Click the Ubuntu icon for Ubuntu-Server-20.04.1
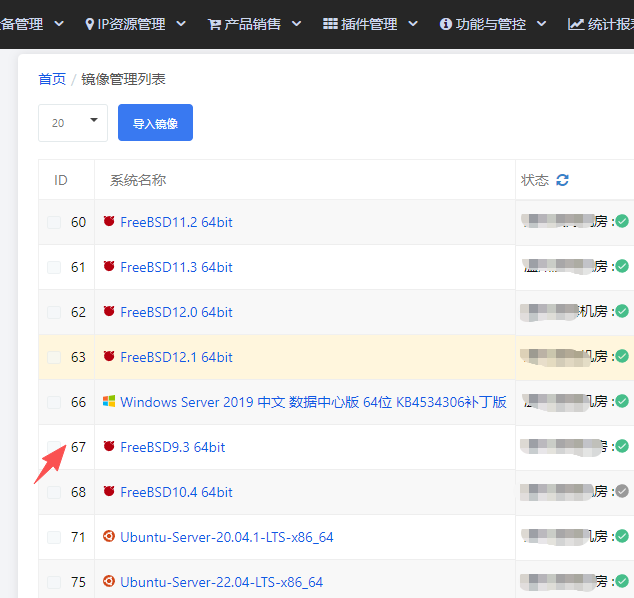 tap(109, 537)
